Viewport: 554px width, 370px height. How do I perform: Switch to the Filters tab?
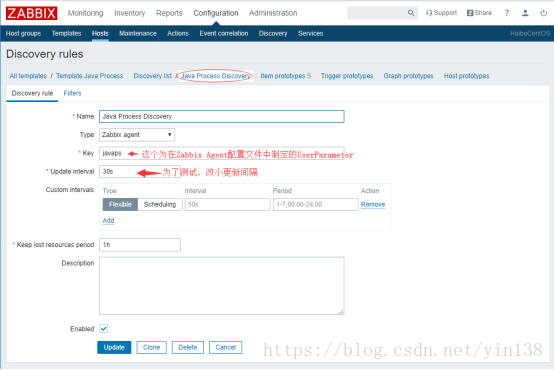click(72, 93)
